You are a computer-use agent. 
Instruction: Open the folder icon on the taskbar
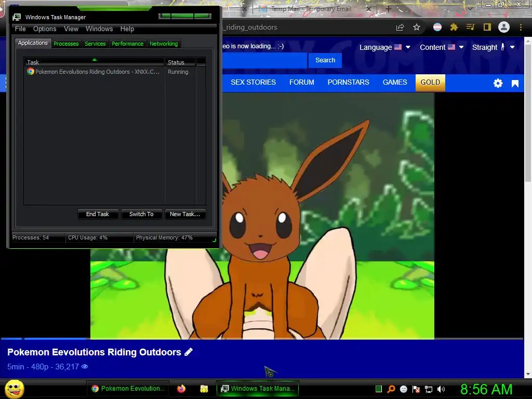(x=204, y=389)
